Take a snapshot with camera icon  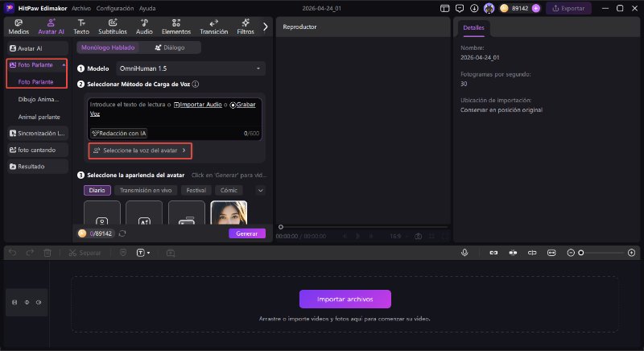(x=418, y=236)
